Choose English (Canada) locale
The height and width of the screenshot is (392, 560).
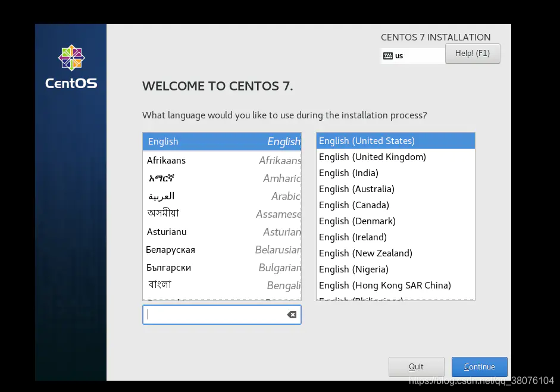coord(395,205)
